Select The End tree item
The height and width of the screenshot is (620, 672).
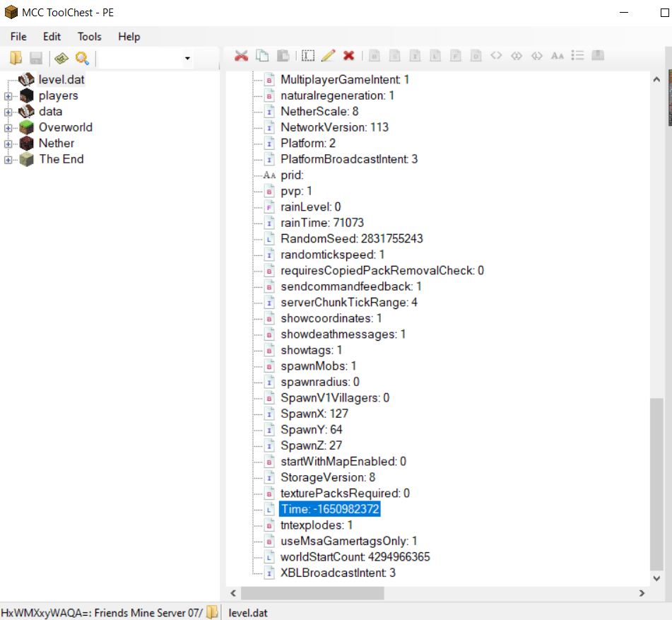click(x=61, y=159)
